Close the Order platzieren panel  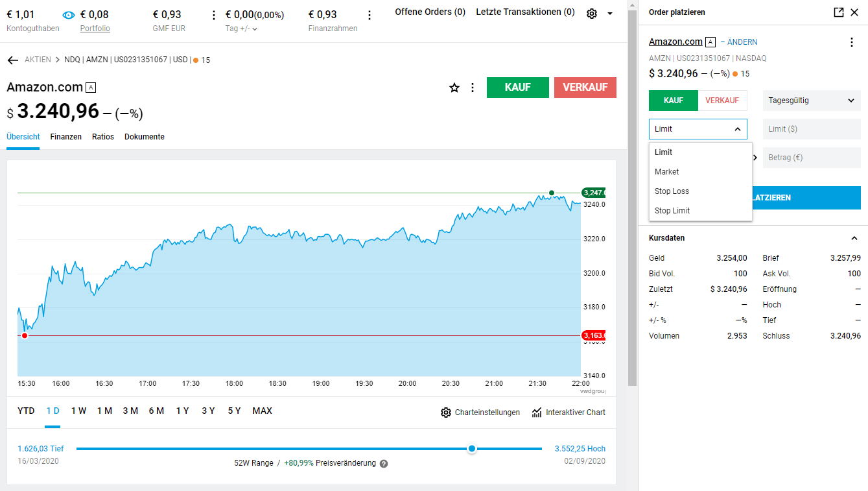coord(854,12)
